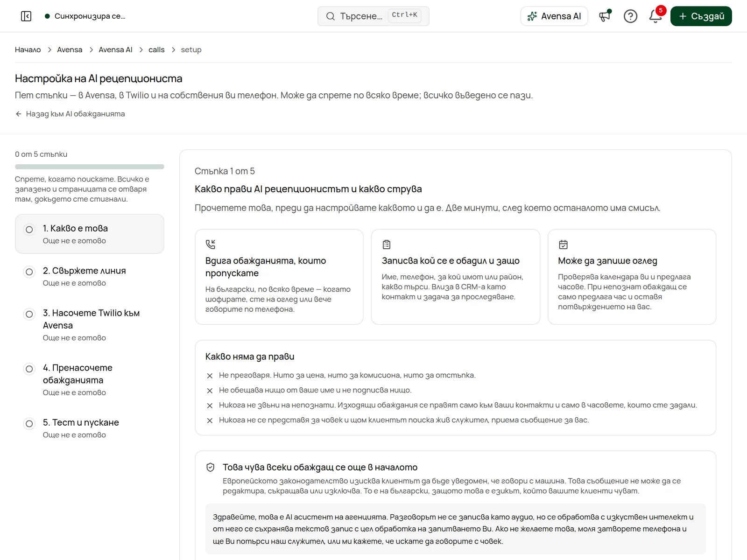
Task: Go to 'Начало' breadcrumb
Action: [28, 49]
